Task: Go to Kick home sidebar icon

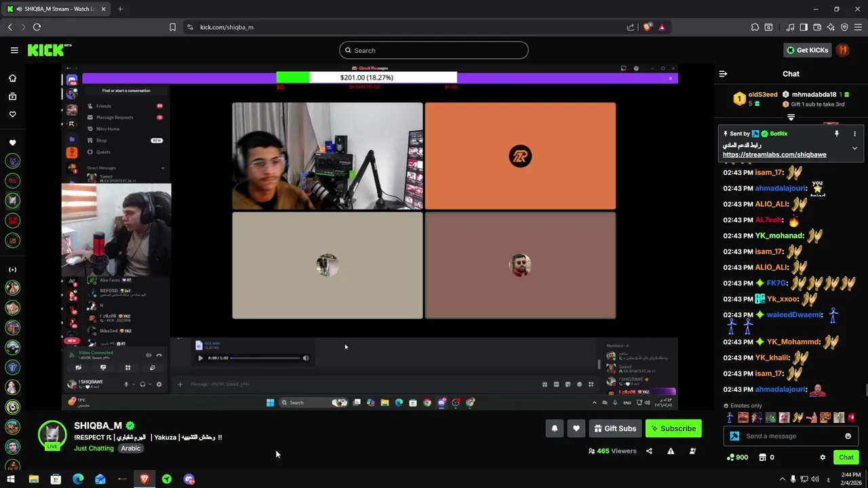Action: [12, 79]
